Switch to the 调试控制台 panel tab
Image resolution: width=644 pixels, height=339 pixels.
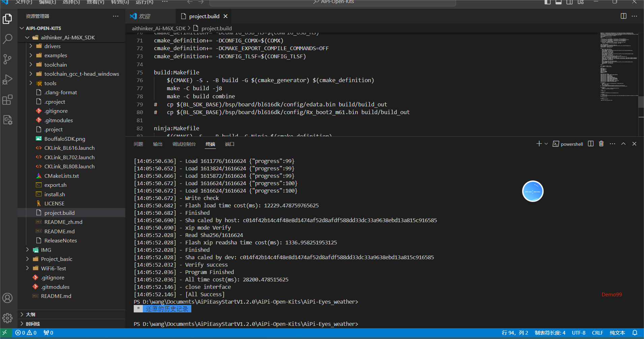coord(184,144)
